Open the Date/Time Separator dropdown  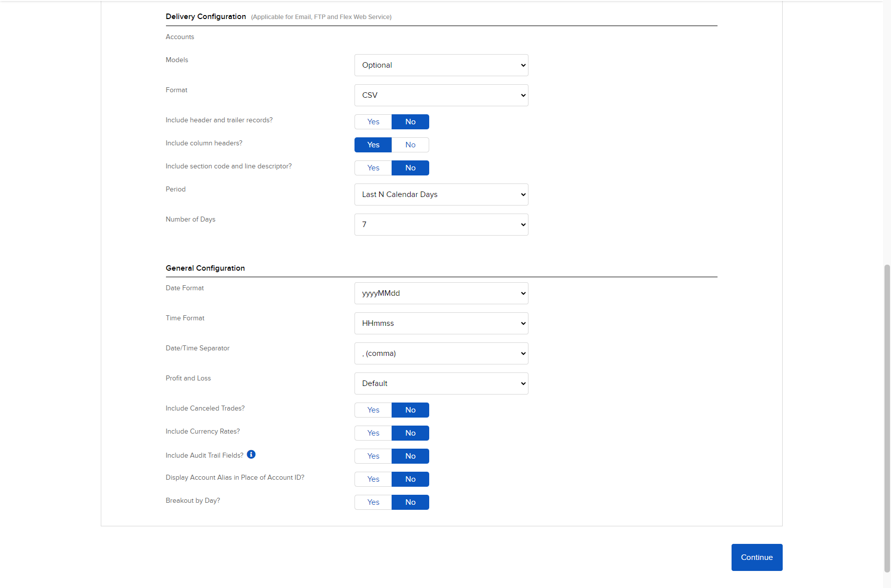tap(441, 353)
